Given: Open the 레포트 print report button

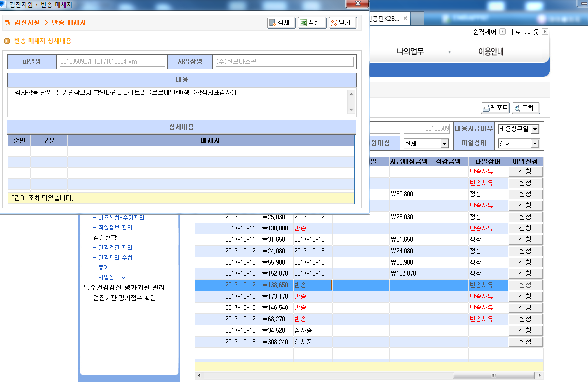Looking at the screenshot, I should [495, 108].
